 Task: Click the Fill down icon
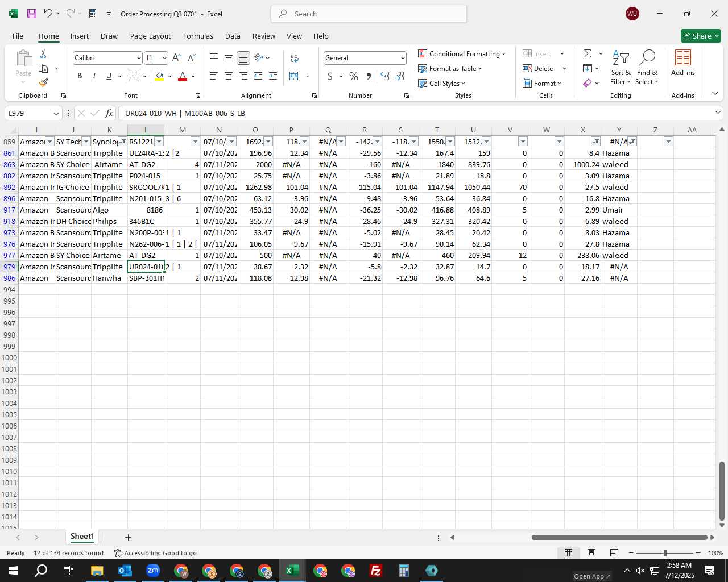pos(588,68)
